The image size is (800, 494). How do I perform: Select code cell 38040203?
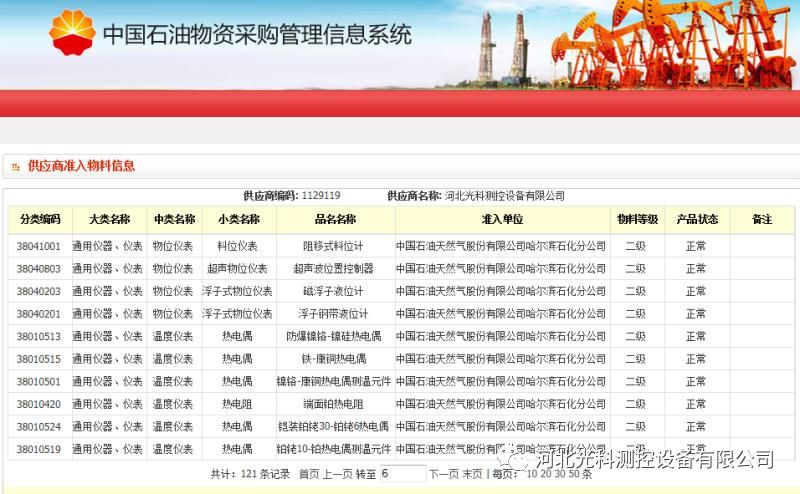coord(38,291)
